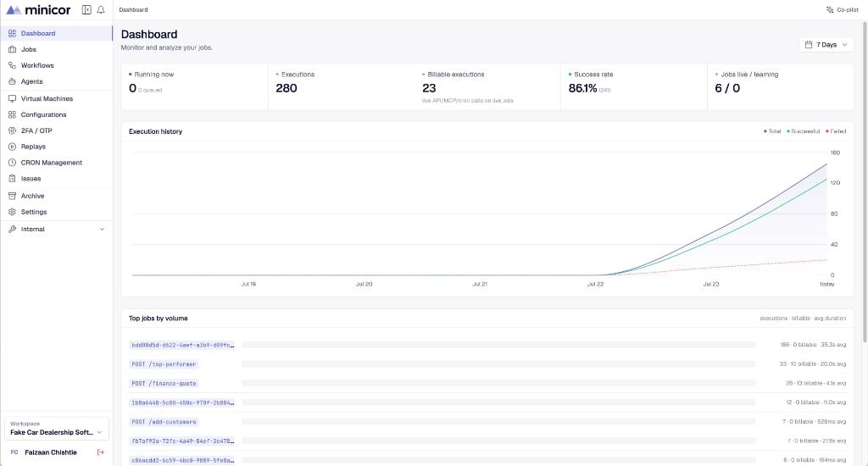This screenshot has width=868, height=466.
Task: Collapse the sidebar with the panel toggle icon
Action: [x=86, y=10]
